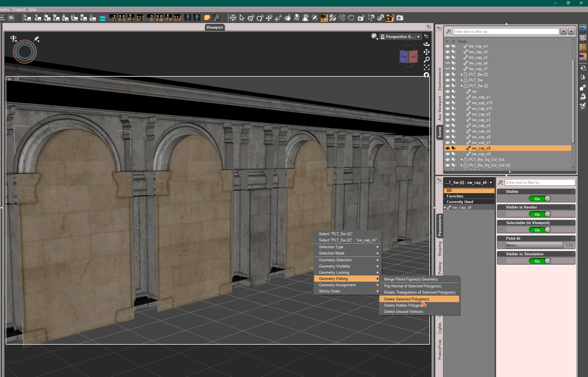Click the viewport pan arrows icon
The width and height of the screenshot is (588, 377).
click(x=427, y=52)
